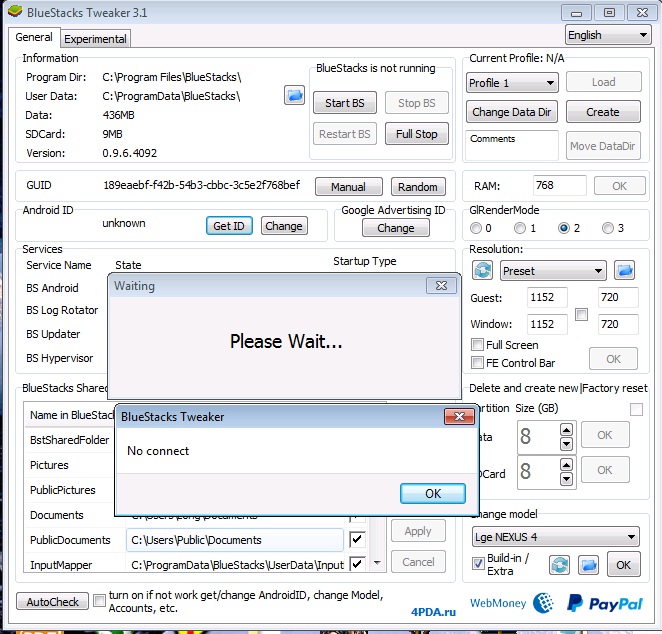The height and width of the screenshot is (634, 662).
Task: Click the Comments text field
Action: click(x=512, y=145)
